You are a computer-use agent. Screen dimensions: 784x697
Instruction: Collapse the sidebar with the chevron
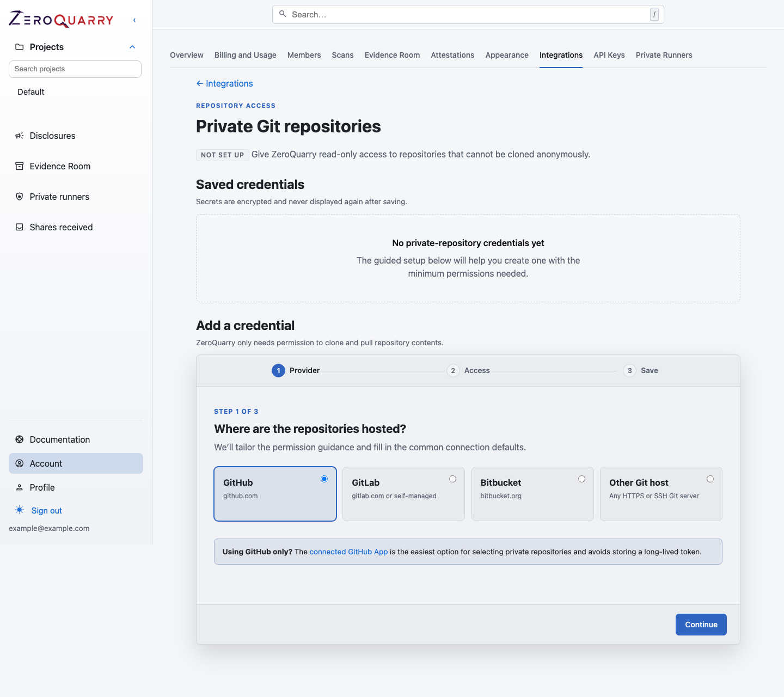[134, 20]
